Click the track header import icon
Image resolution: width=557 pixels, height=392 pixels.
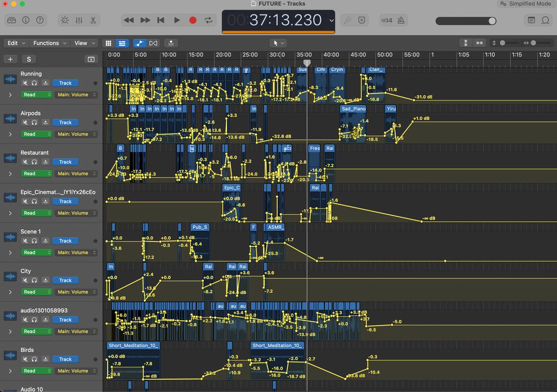[91, 59]
